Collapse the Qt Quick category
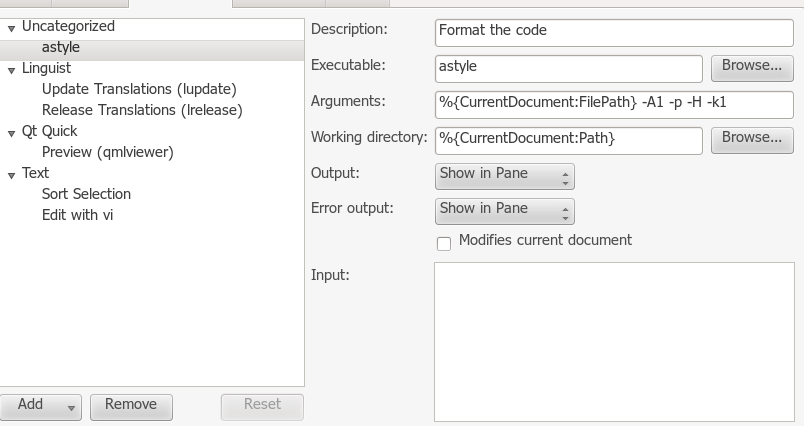 [11, 133]
